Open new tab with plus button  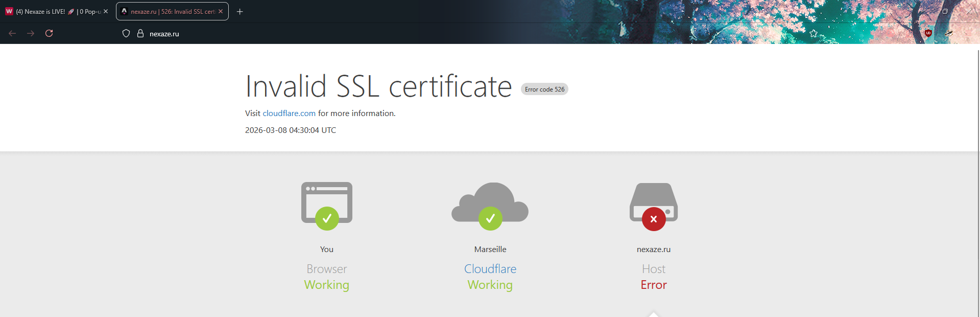click(x=240, y=11)
